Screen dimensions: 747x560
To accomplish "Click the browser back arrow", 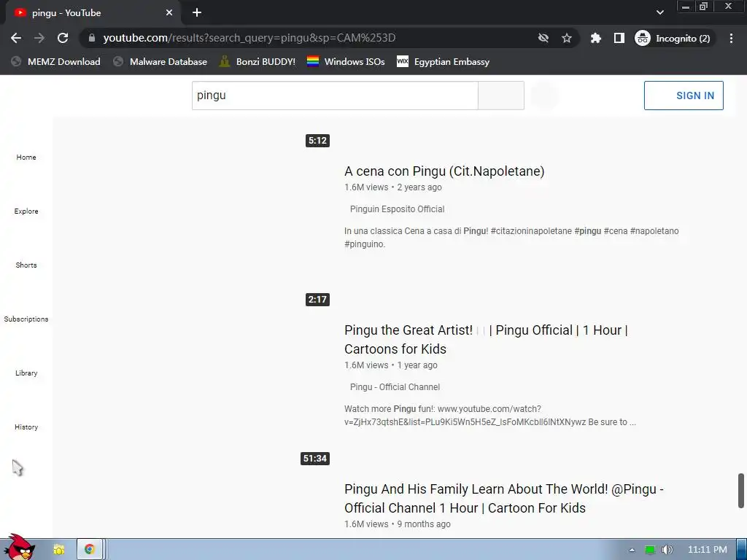I will click(16, 38).
